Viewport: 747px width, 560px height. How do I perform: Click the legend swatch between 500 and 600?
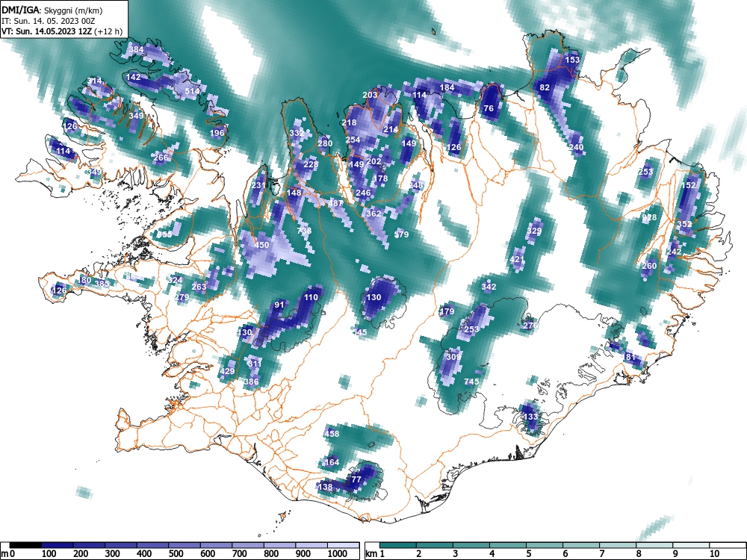(x=185, y=545)
